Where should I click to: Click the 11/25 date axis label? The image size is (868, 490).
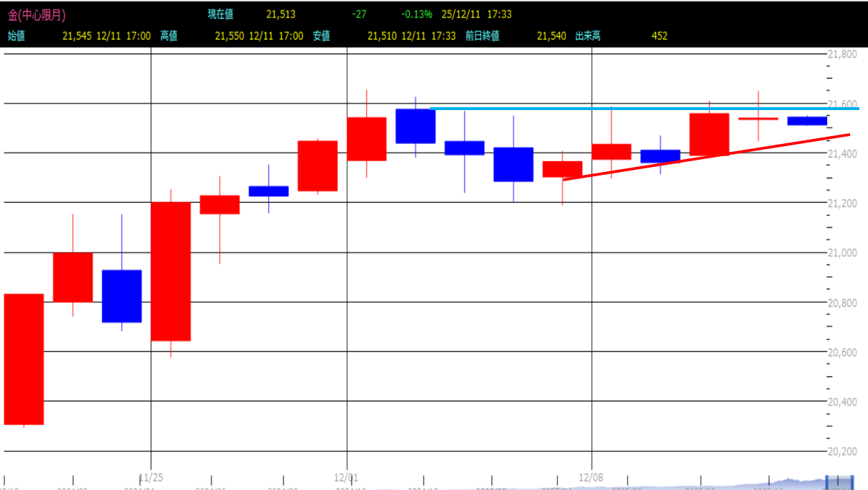tap(151, 476)
